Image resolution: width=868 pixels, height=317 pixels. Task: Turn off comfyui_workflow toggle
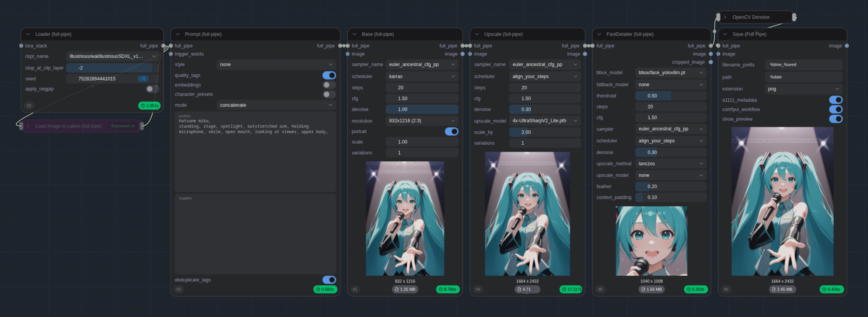pos(836,109)
